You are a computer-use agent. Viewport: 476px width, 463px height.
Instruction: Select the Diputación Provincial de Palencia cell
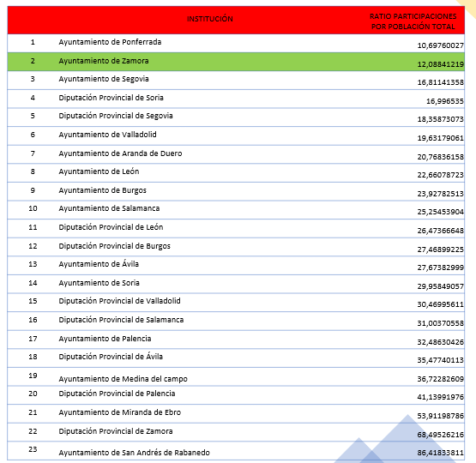click(117, 394)
